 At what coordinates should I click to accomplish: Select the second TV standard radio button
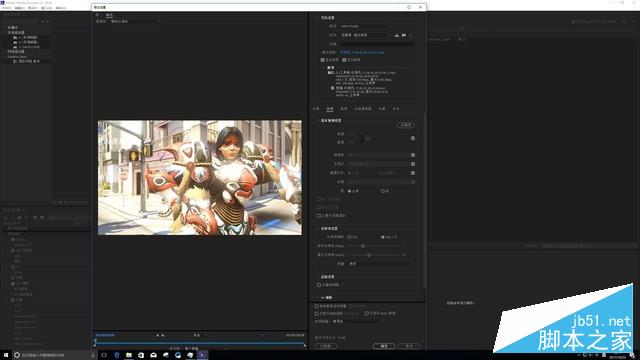click(x=383, y=191)
